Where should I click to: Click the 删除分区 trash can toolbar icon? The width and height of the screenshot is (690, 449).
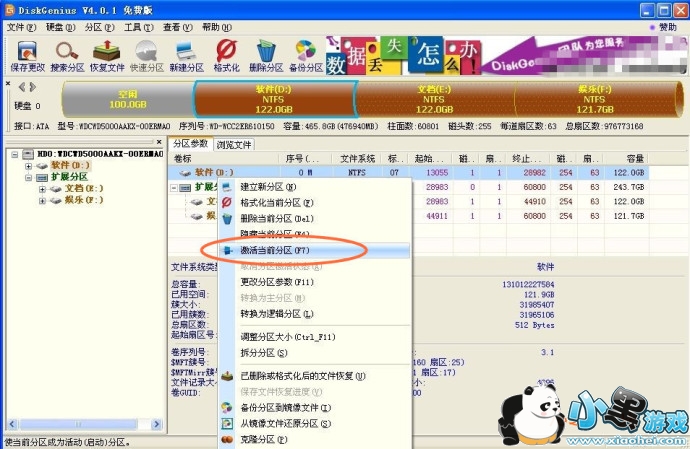pyautogui.click(x=266, y=56)
